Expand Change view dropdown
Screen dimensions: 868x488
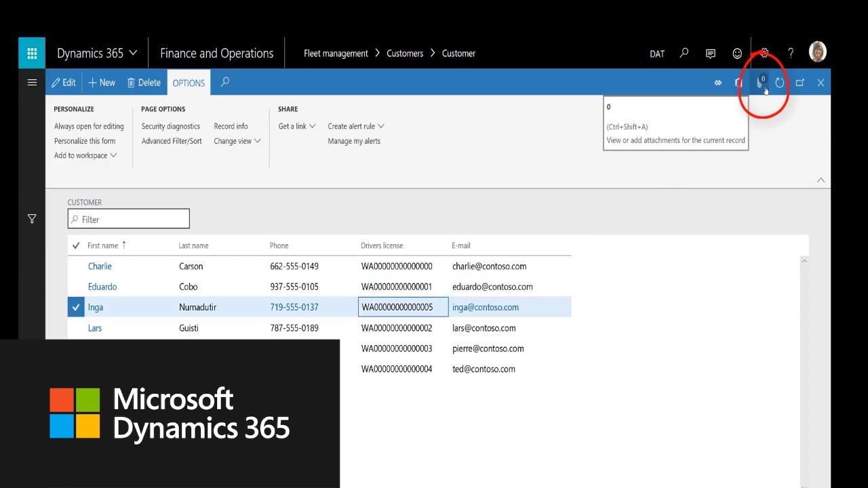[x=237, y=141]
